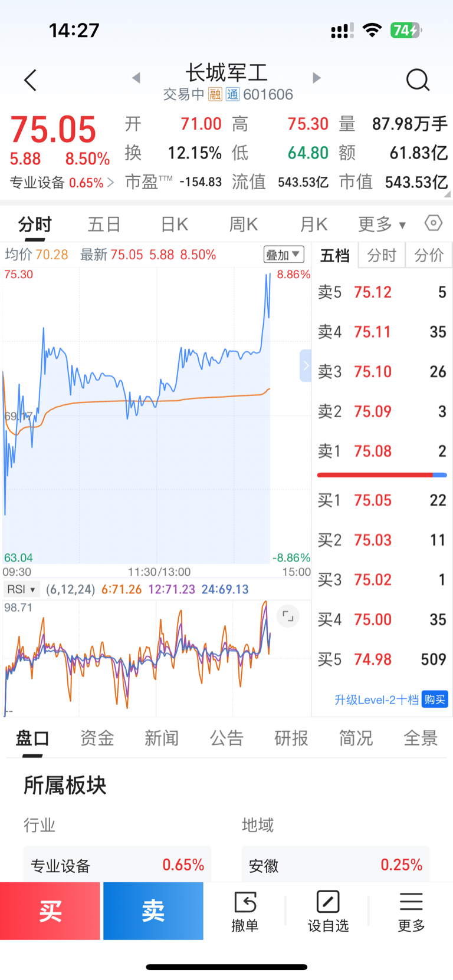Screen dimensions: 453x980
Task: Select the 五档 order book view
Action: click(334, 255)
